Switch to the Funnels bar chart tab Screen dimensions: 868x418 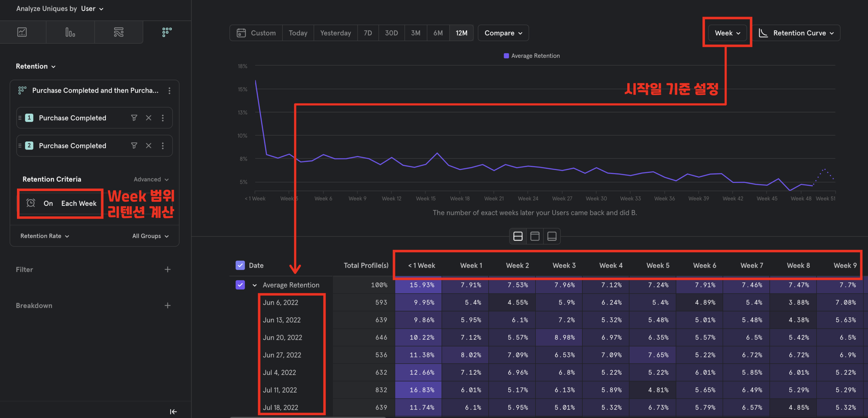[x=70, y=32]
